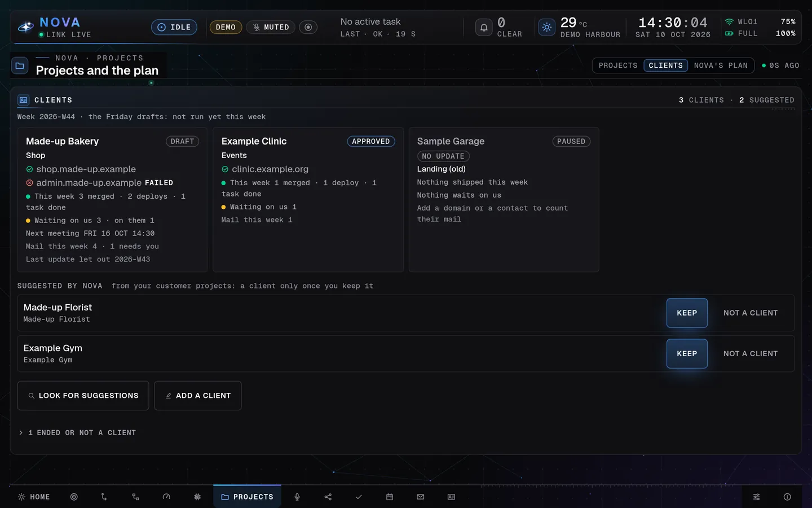Select the CLIENTS tab

665,65
